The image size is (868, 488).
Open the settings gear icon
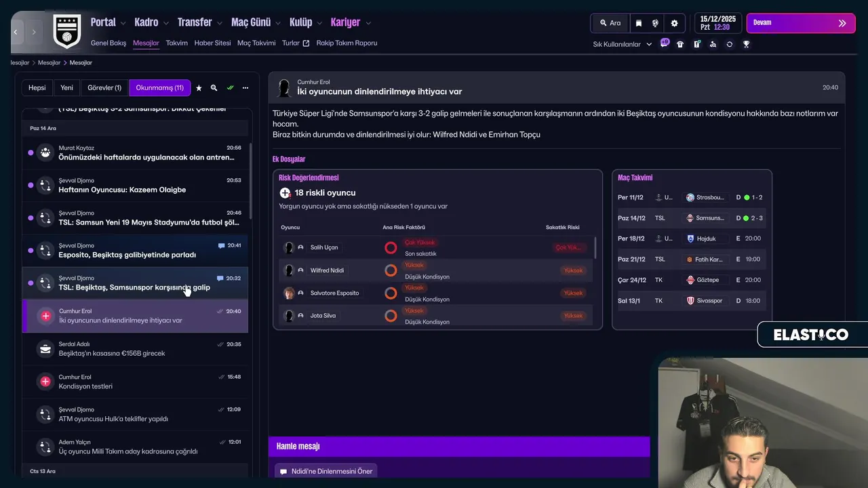coord(674,23)
